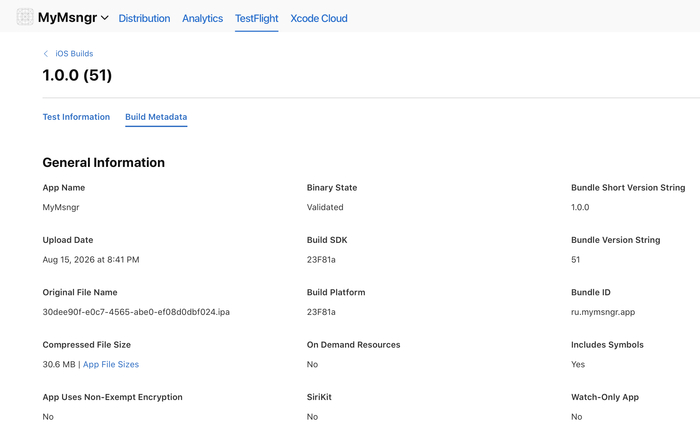The height and width of the screenshot is (436, 700).
Task: Click the Build SDK value 23F81a
Action: tap(321, 259)
